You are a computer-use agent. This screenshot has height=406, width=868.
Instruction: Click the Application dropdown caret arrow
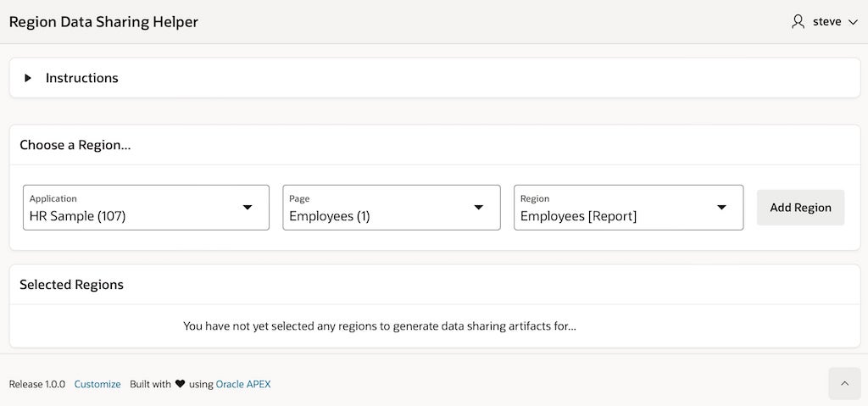click(248, 208)
